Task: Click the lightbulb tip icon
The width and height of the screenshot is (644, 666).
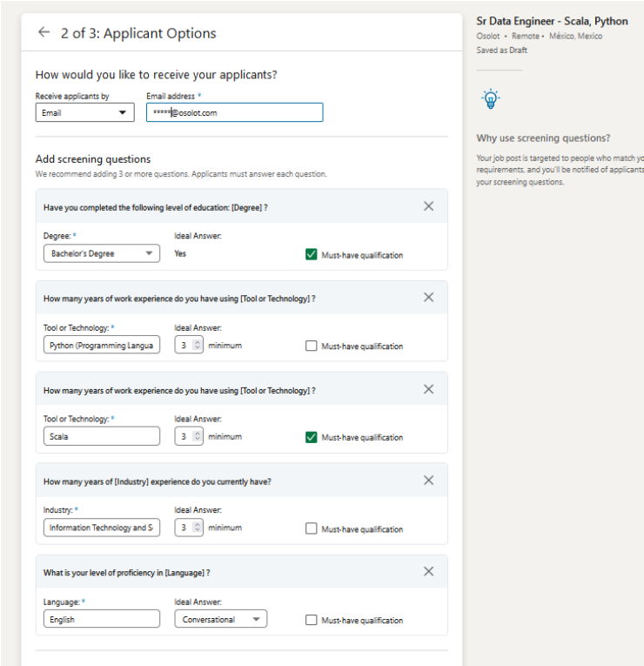Action: tap(491, 98)
